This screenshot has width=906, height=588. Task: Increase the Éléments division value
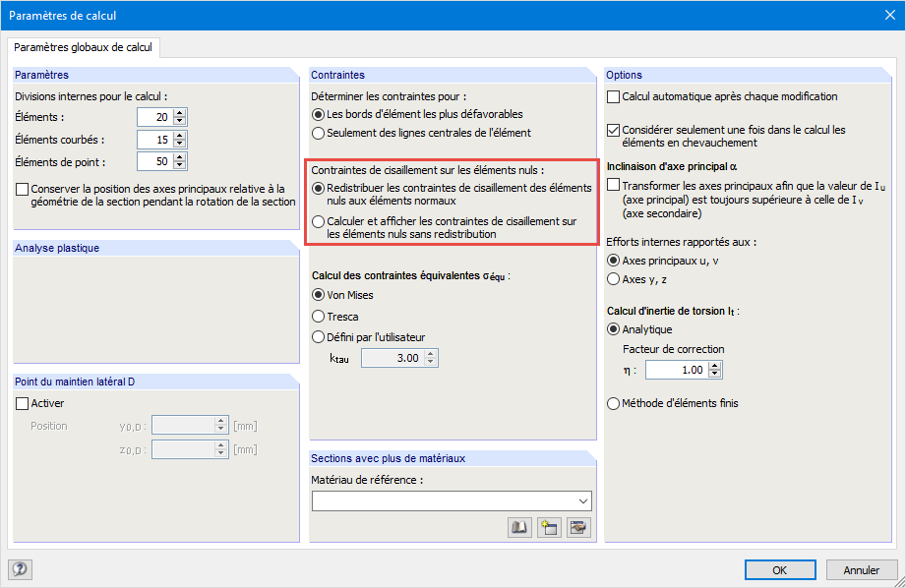point(179,111)
